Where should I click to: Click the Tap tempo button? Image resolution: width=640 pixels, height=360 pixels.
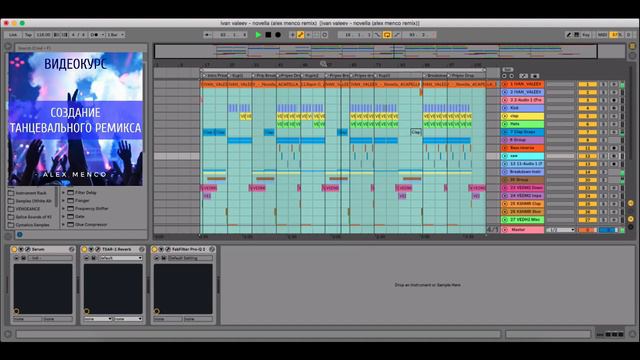point(28,35)
